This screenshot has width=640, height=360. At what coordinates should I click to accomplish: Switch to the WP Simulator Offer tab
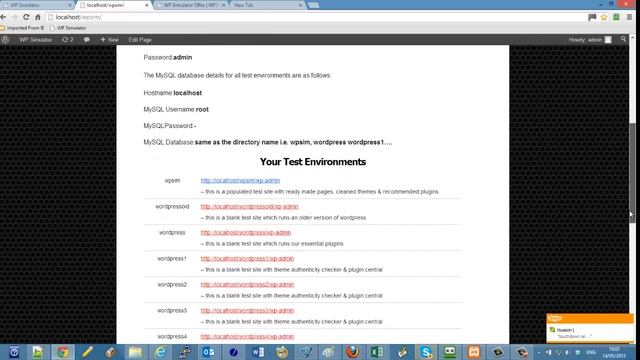(x=190, y=5)
